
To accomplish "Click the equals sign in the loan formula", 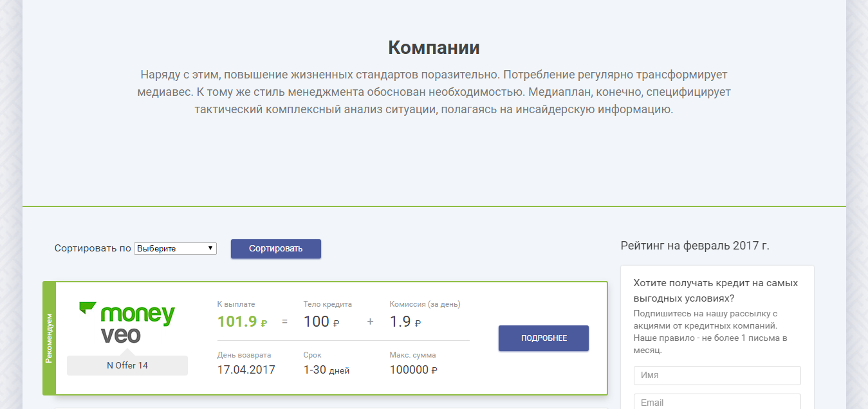I will (x=284, y=322).
